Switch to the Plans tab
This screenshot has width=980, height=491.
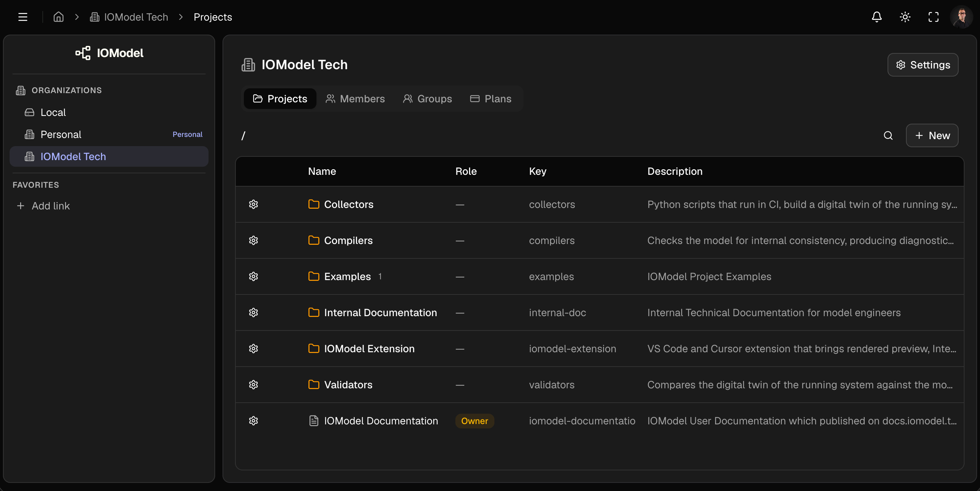click(491, 99)
